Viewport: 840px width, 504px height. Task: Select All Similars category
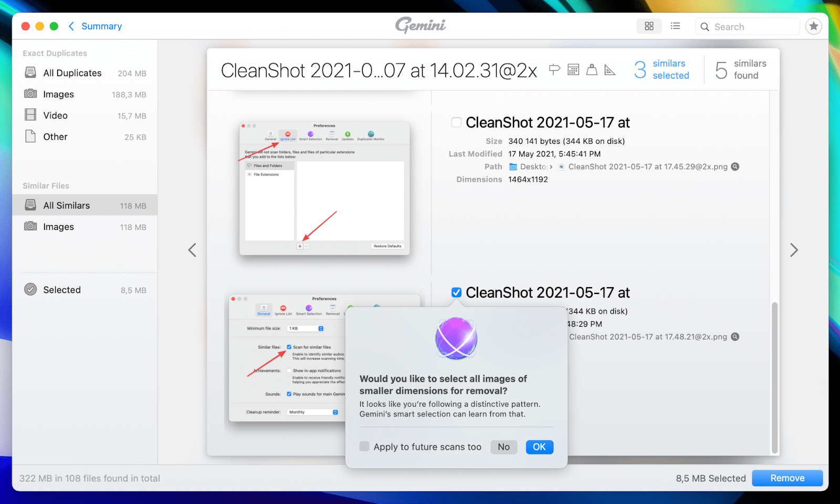click(85, 206)
